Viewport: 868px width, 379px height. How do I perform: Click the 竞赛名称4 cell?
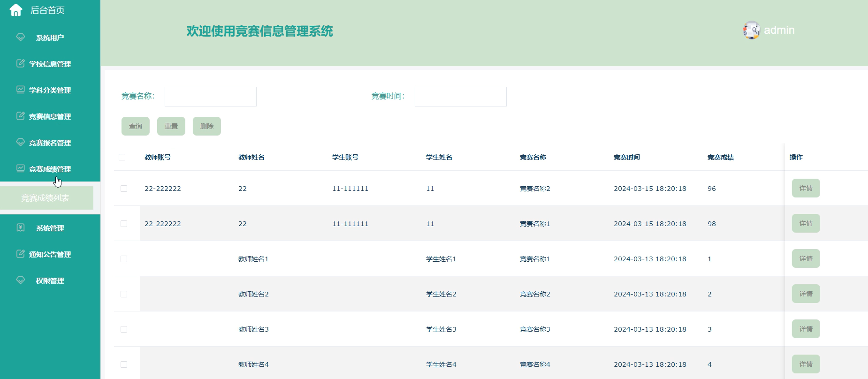[x=535, y=364]
